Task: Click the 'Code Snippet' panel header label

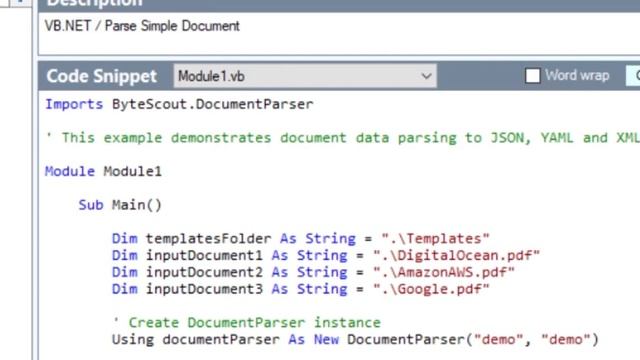Action: click(x=102, y=76)
